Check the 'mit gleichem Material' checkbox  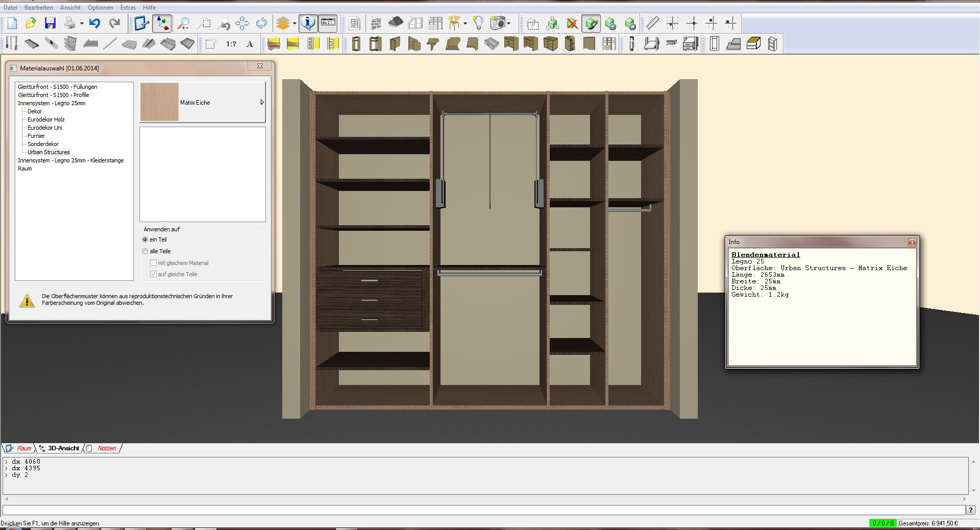(x=153, y=263)
